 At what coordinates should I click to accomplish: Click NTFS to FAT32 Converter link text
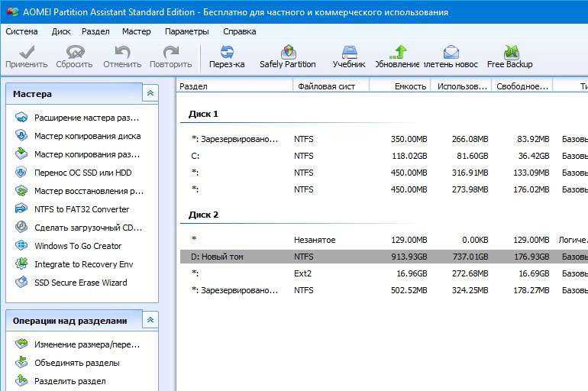[x=82, y=209]
